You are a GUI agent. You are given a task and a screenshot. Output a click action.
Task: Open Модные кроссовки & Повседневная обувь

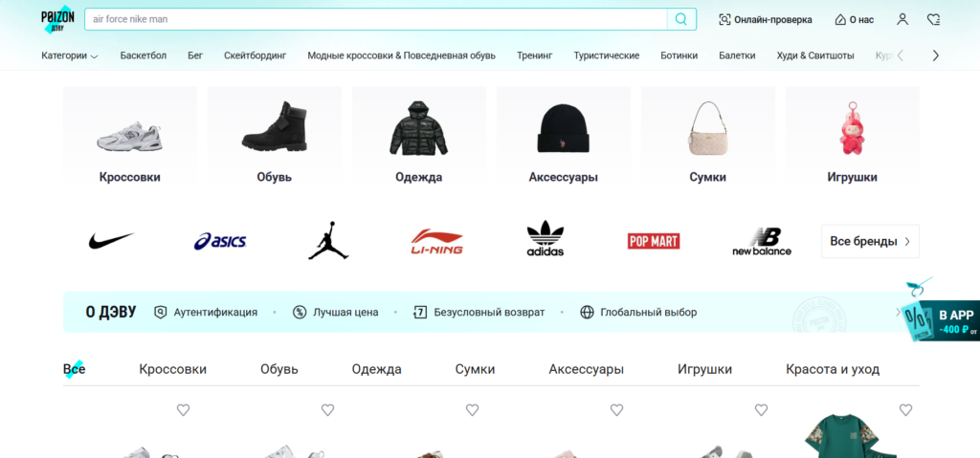click(x=401, y=55)
